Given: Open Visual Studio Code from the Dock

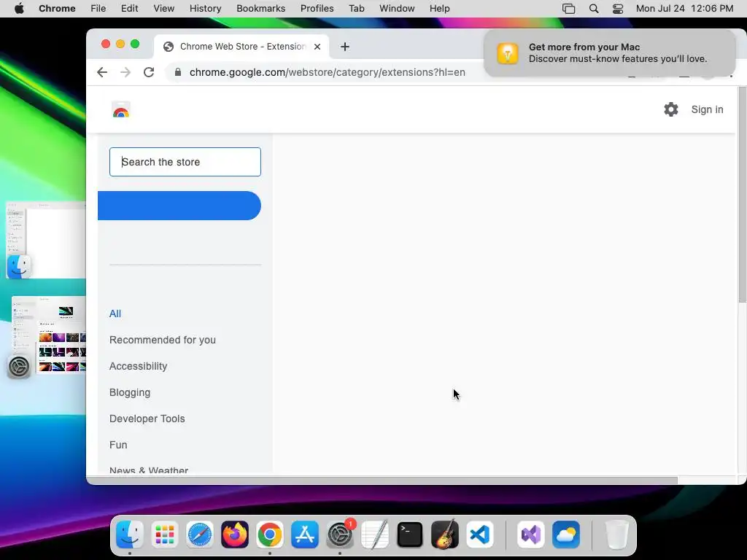Looking at the screenshot, I should pos(480,534).
